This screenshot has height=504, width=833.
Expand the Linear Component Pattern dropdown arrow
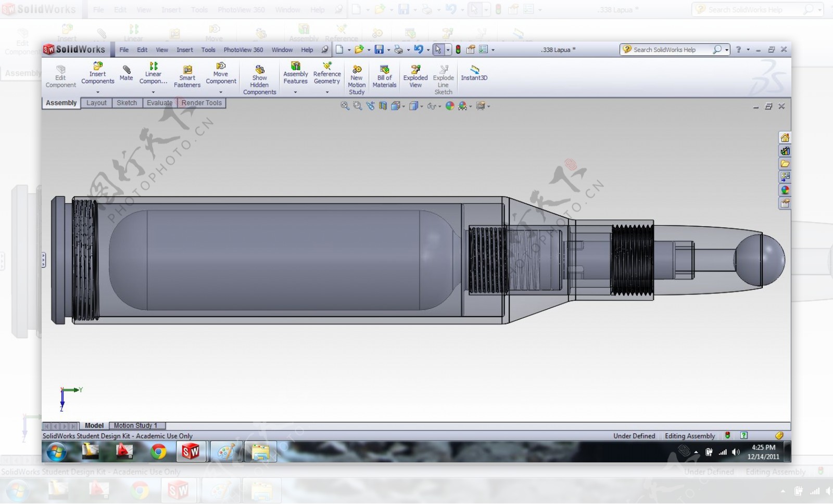[153, 92]
